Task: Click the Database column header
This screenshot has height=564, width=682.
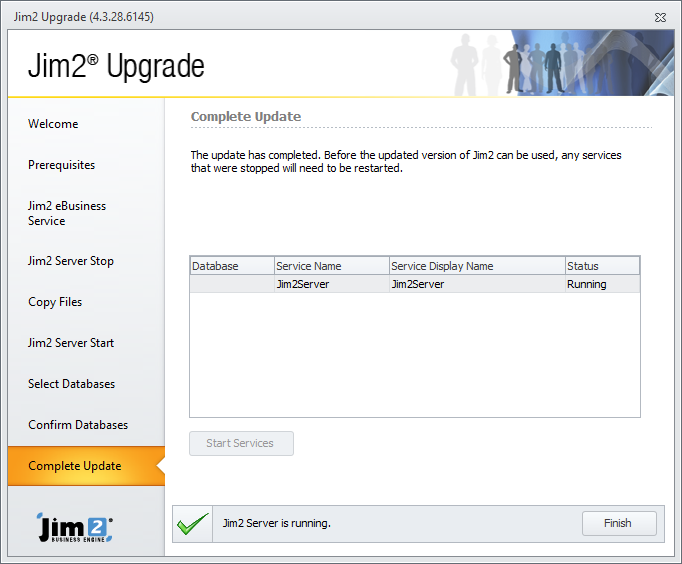Action: [x=232, y=266]
